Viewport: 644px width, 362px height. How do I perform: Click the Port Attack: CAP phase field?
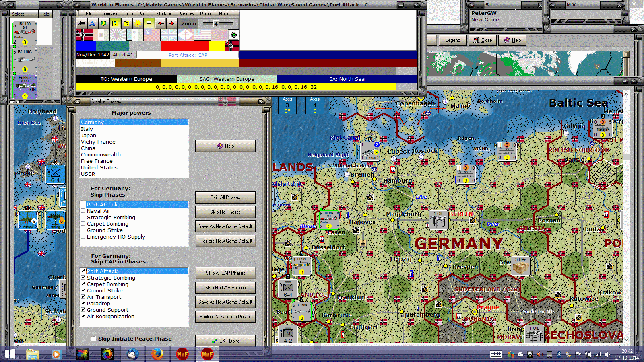[188, 55]
